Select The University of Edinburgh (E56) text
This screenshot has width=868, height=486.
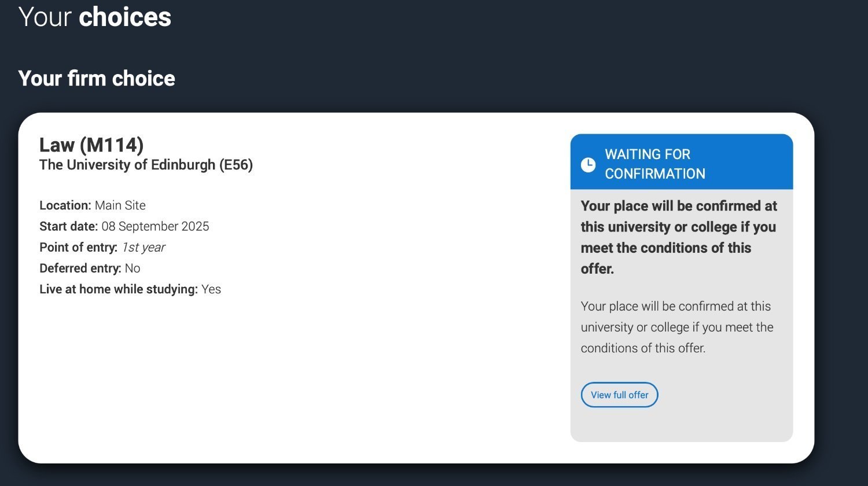click(x=146, y=165)
